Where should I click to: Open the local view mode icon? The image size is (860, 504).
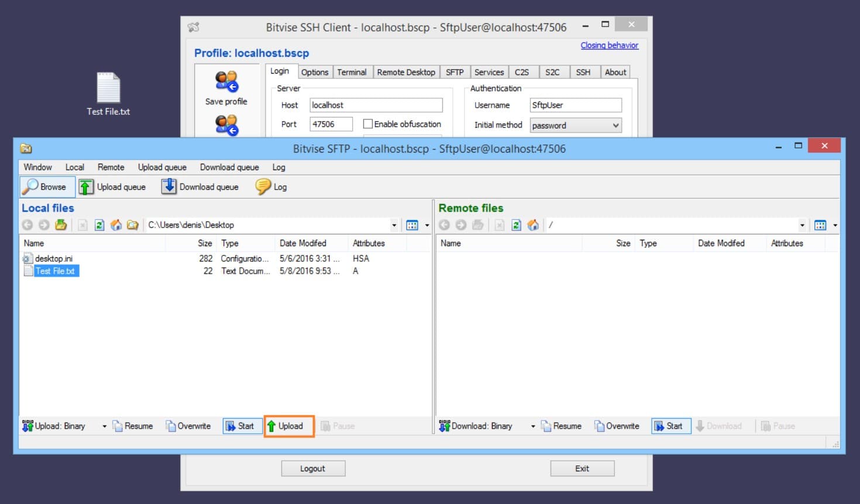tap(412, 225)
